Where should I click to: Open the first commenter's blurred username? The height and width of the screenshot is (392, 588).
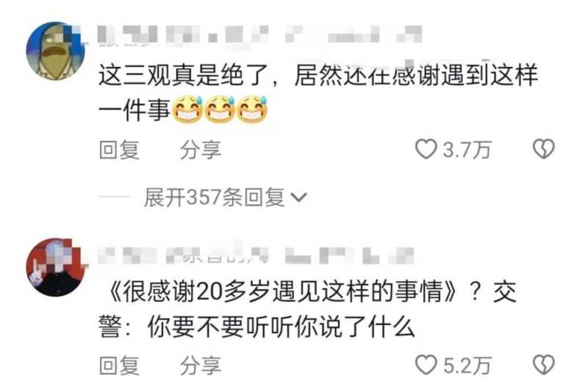click(260, 35)
